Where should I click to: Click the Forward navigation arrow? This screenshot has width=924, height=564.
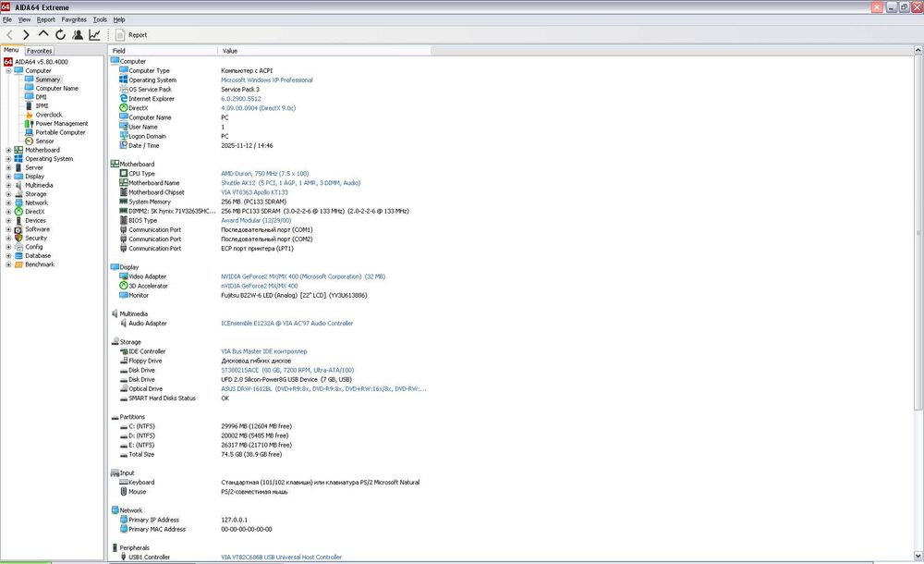coord(26,35)
